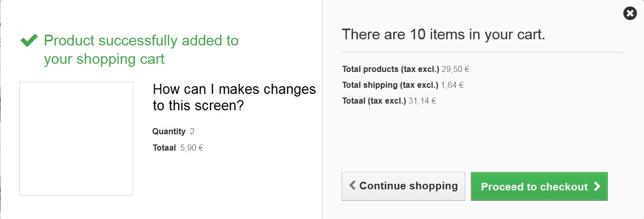
Task: Click the "Total products (tax excl.)" label
Action: (x=390, y=69)
